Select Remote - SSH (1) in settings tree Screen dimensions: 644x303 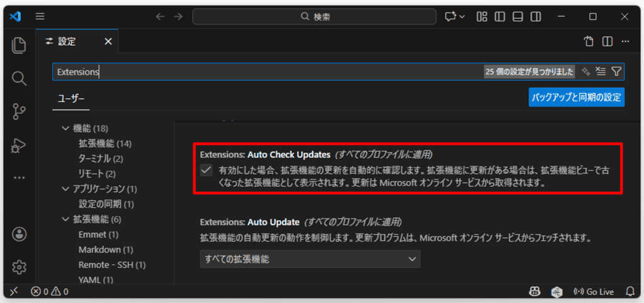pos(112,265)
